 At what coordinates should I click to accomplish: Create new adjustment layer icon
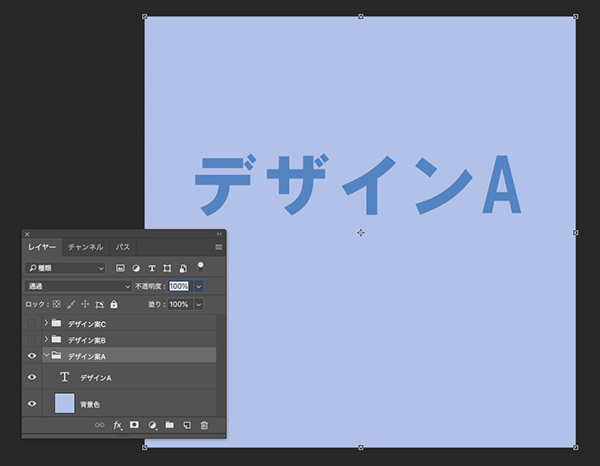[152, 425]
